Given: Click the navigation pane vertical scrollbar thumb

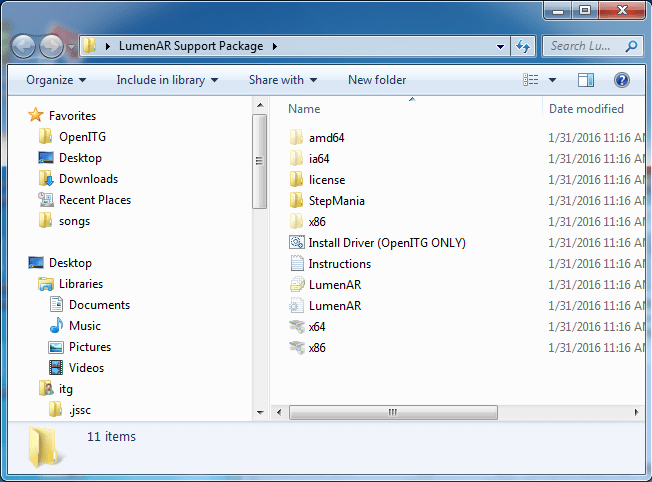Looking at the screenshot, I should pos(259,161).
